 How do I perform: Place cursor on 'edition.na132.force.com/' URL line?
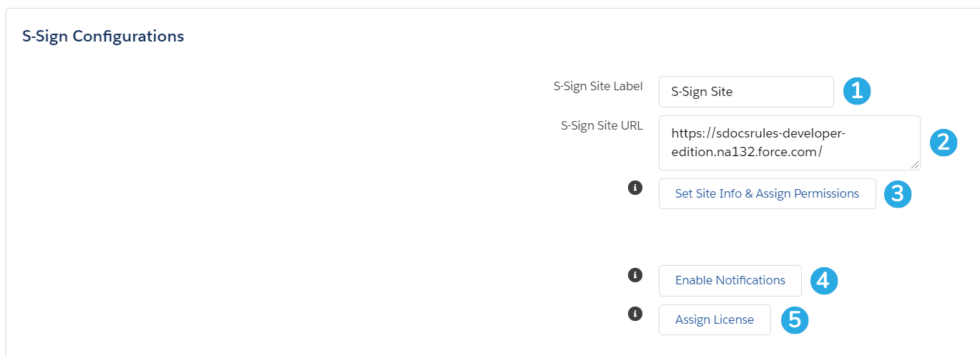[x=747, y=152]
